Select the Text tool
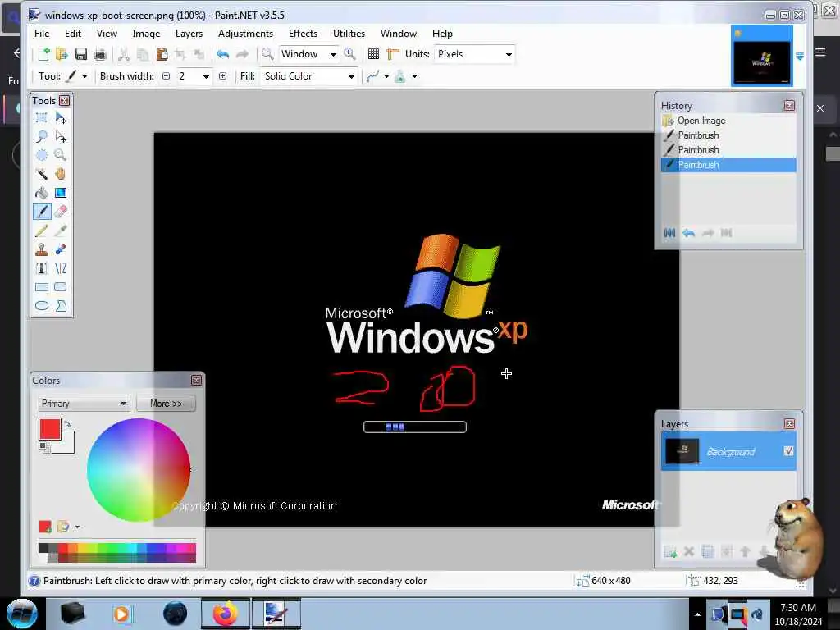The width and height of the screenshot is (840, 630). click(41, 268)
